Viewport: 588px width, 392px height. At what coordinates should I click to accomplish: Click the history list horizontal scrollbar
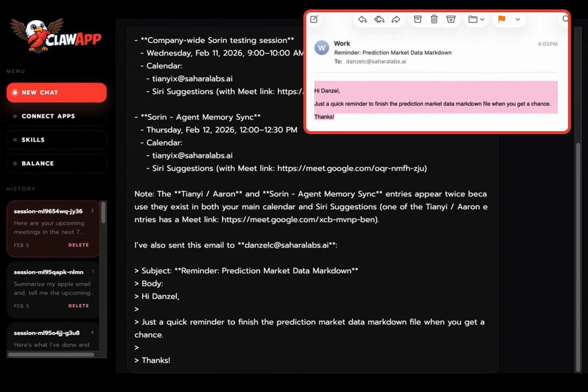tap(51, 354)
